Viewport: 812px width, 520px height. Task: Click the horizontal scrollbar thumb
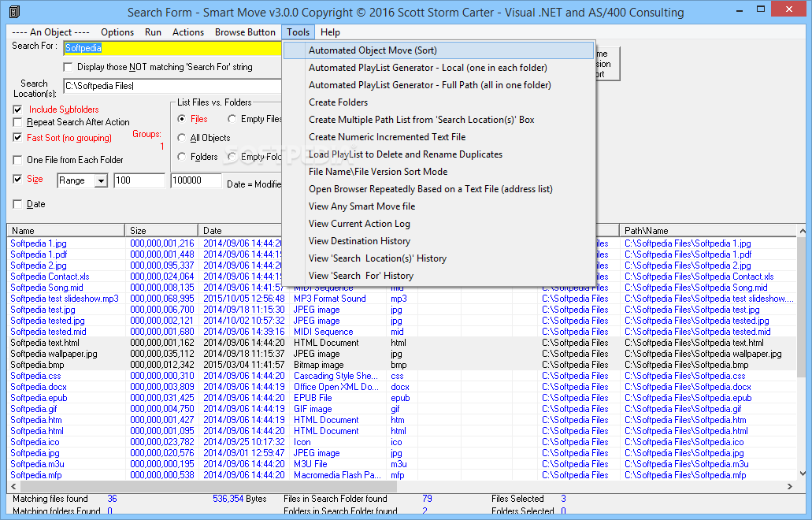209,487
